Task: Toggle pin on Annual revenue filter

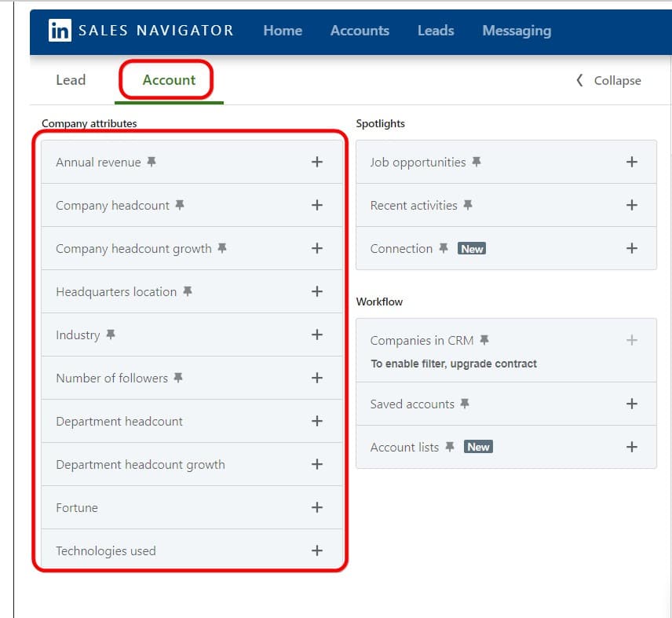Action: pyautogui.click(x=152, y=162)
